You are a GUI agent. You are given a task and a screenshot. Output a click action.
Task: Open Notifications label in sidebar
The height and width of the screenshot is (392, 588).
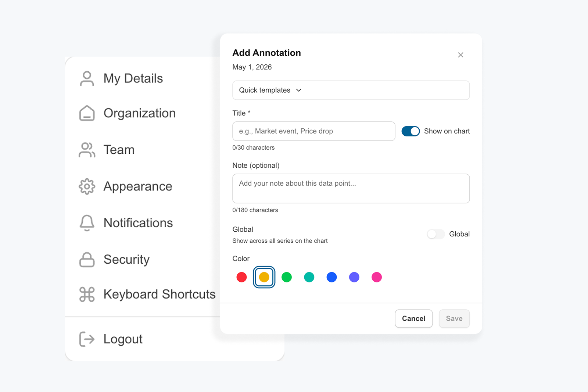(138, 223)
